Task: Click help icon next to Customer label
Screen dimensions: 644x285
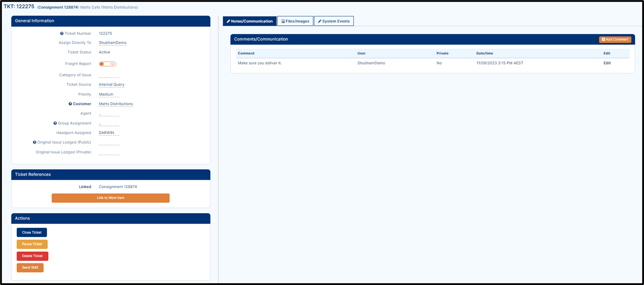Action: click(70, 104)
